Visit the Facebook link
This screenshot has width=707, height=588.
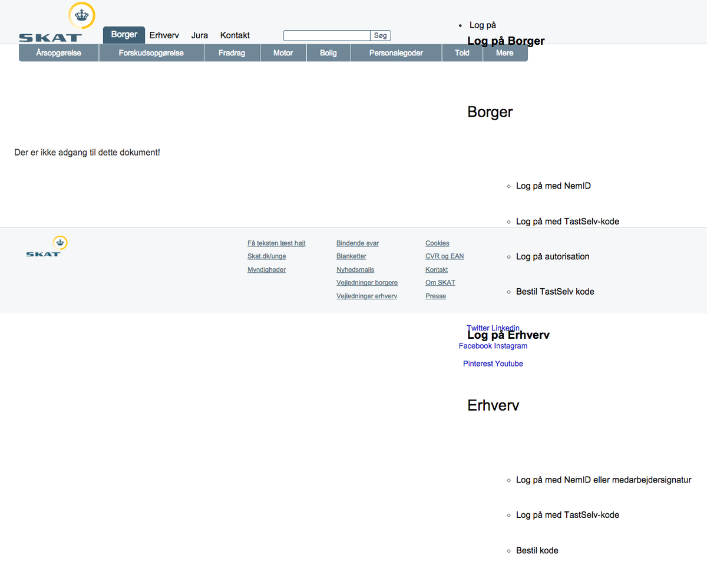coord(475,346)
